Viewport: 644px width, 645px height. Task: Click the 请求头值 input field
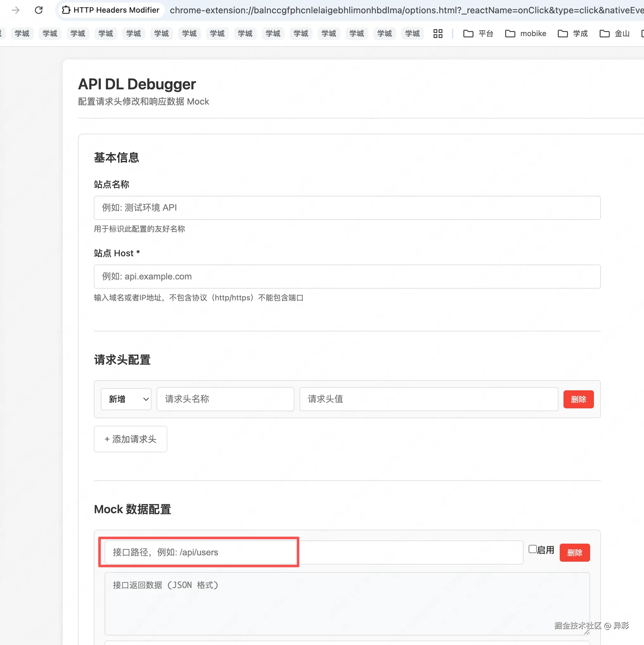(x=428, y=399)
